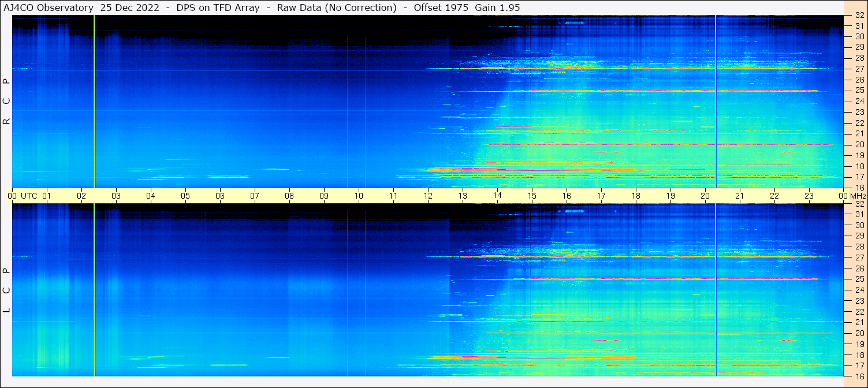Select the date 25 Dec 2022

click(131, 8)
